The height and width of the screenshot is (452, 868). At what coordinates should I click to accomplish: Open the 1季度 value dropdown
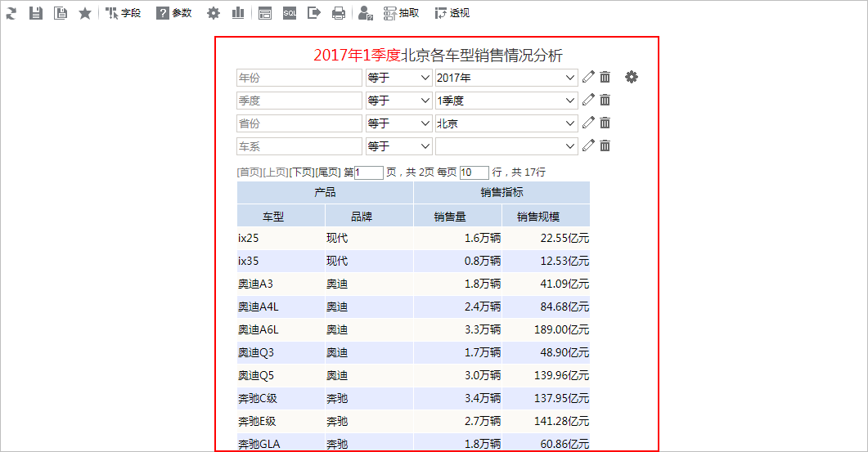tap(506, 101)
